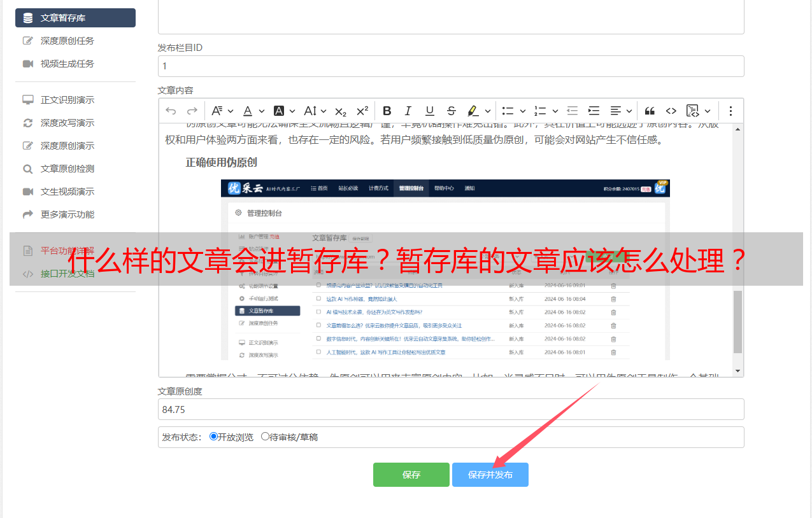Click the refresh icon beside 深度改写演示
This screenshot has width=812, height=518.
tap(28, 123)
